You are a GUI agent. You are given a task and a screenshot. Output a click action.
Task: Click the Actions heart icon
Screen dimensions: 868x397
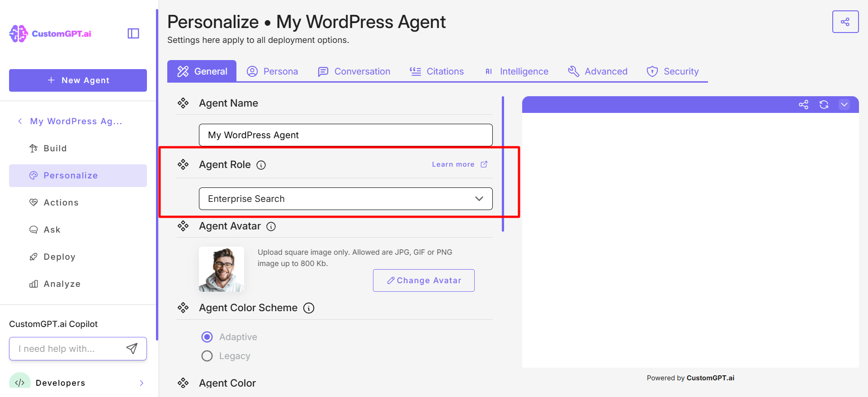(x=33, y=202)
